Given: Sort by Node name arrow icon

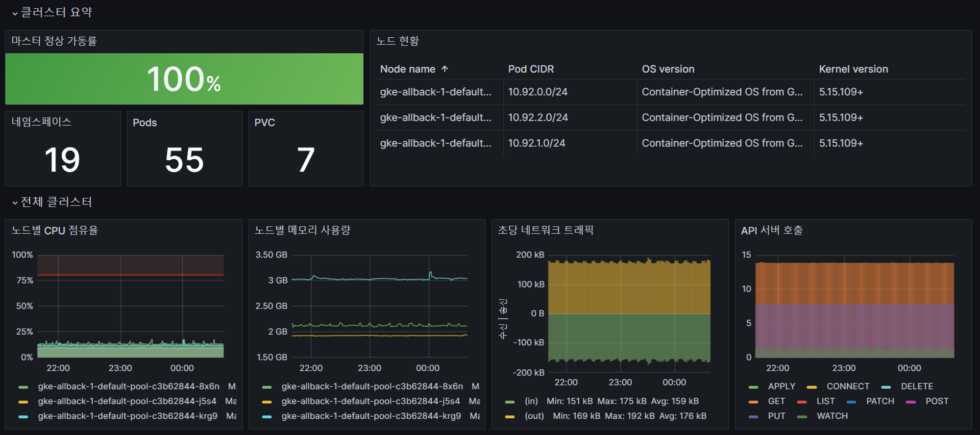Looking at the screenshot, I should (444, 69).
